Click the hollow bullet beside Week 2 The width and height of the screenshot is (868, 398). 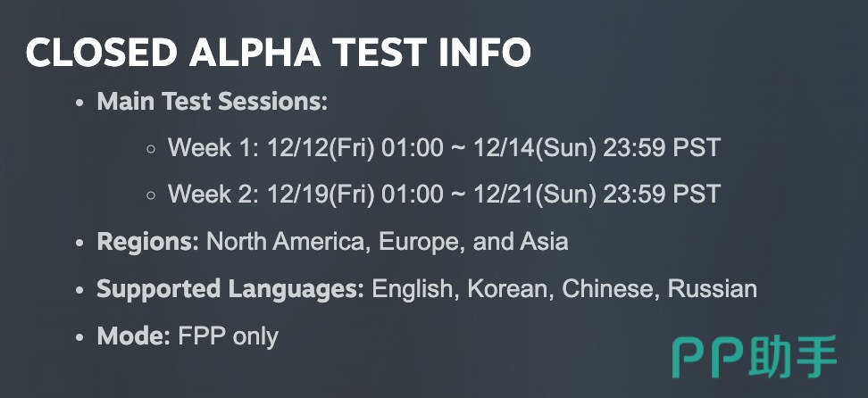[151, 195]
